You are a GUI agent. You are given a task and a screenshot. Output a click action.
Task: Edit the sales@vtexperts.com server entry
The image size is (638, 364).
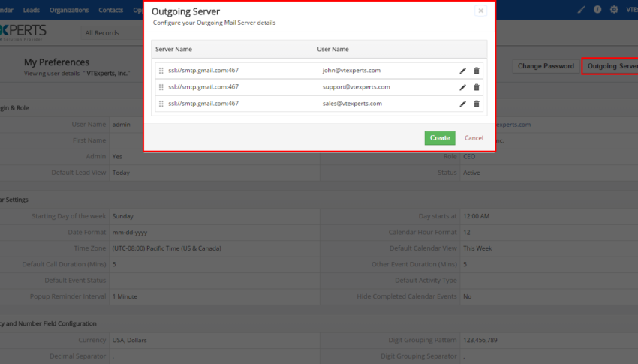coord(462,104)
